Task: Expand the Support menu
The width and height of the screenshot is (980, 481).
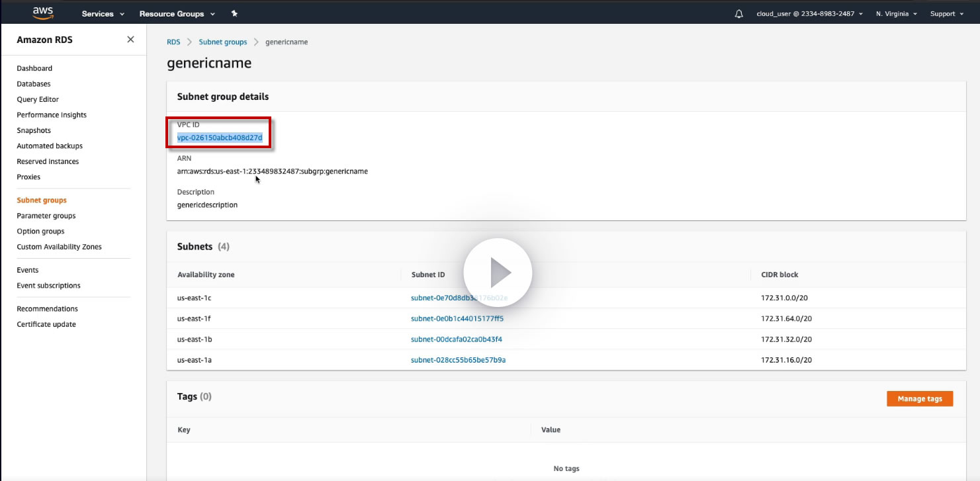Action: (x=946, y=14)
